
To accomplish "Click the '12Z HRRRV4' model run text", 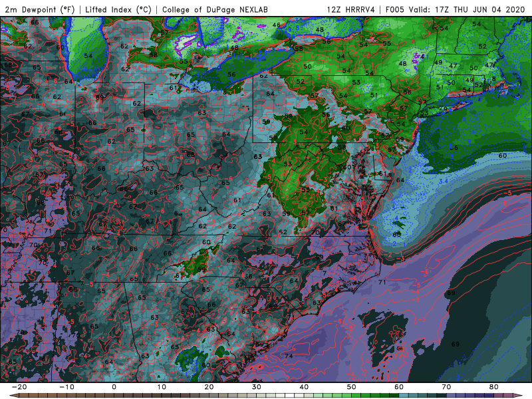I will click(x=351, y=9).
